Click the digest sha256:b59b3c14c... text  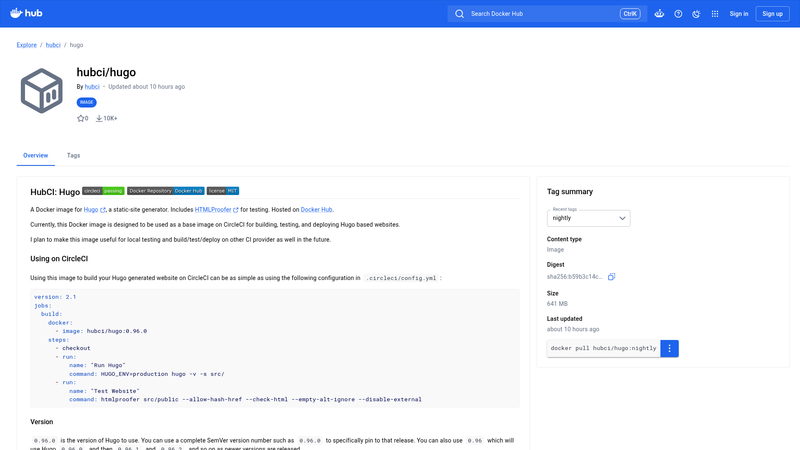[574, 277]
